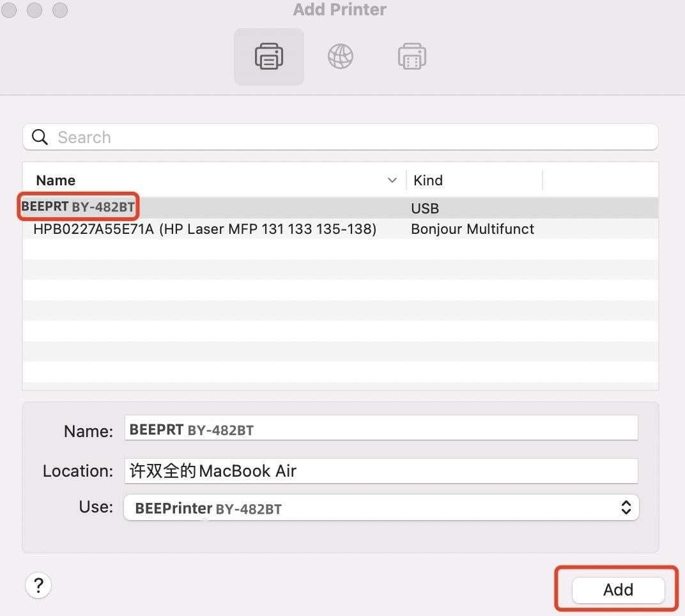Click the Kind column header
685x616 pixels.
(428, 180)
